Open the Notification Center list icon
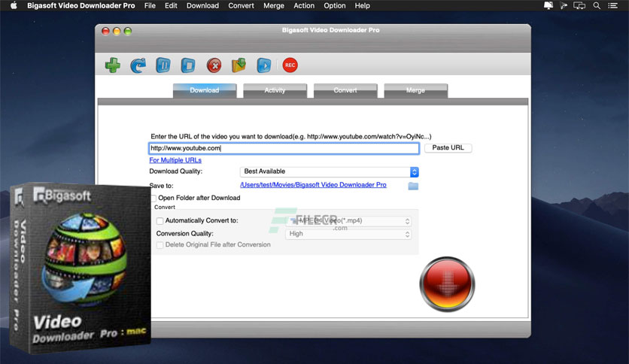Image resolution: width=629 pixels, height=364 pixels. 612,5
